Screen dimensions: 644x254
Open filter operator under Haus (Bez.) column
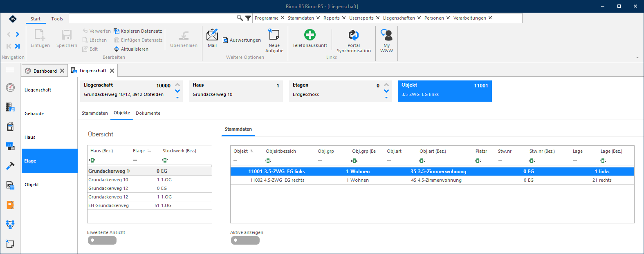[x=92, y=160]
